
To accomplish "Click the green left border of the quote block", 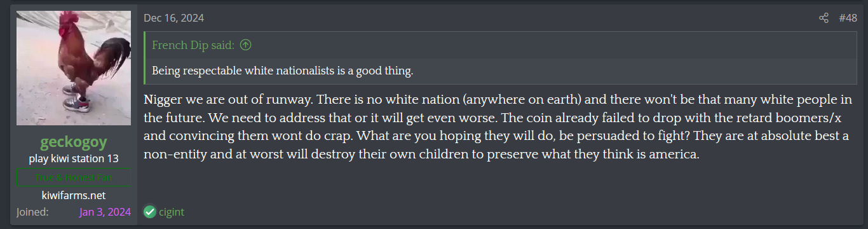I will pyautogui.click(x=145, y=57).
